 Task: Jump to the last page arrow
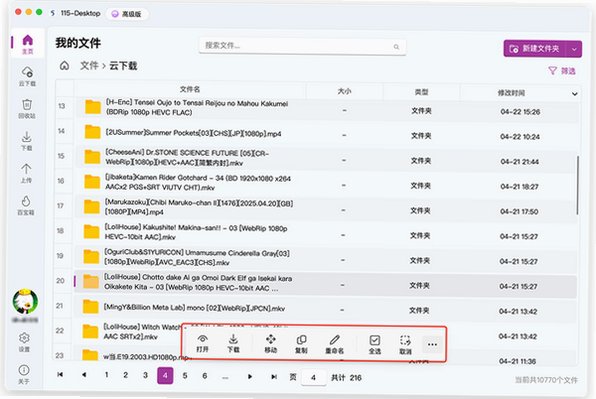274,377
